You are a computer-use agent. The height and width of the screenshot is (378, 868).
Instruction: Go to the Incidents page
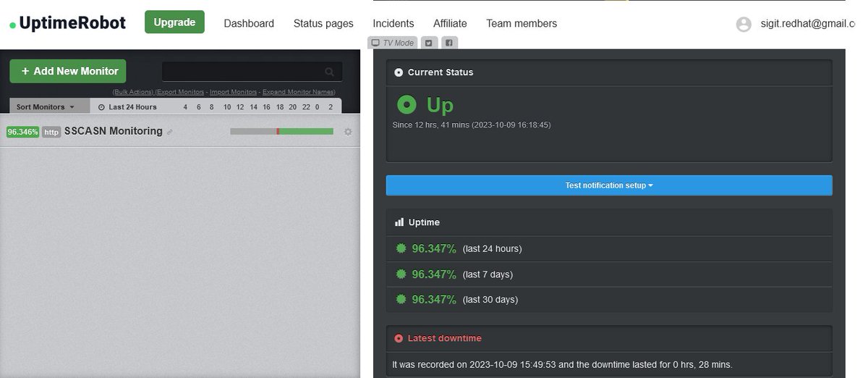(393, 23)
